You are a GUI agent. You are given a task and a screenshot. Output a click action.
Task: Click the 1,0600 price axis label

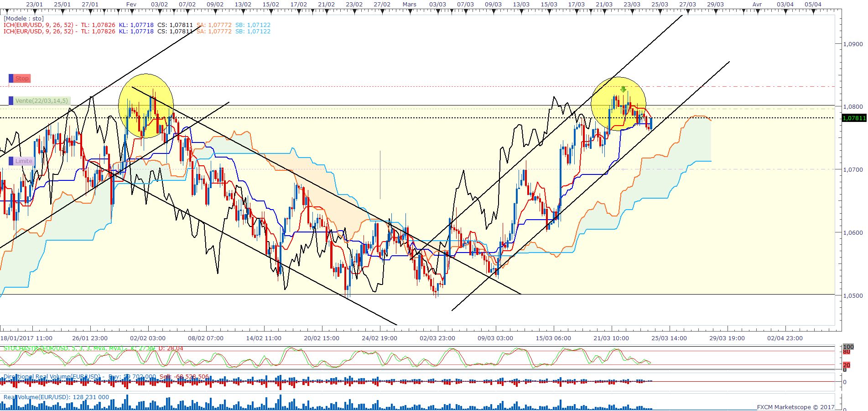click(853, 233)
